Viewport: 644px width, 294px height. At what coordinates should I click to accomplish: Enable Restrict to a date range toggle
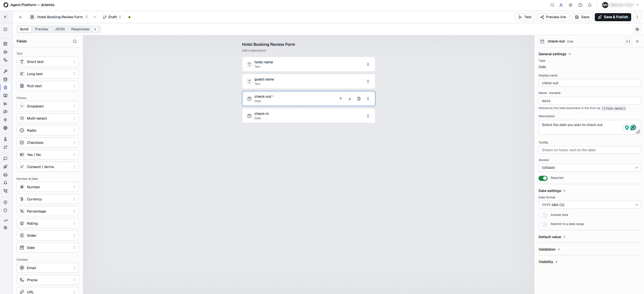[543, 224]
